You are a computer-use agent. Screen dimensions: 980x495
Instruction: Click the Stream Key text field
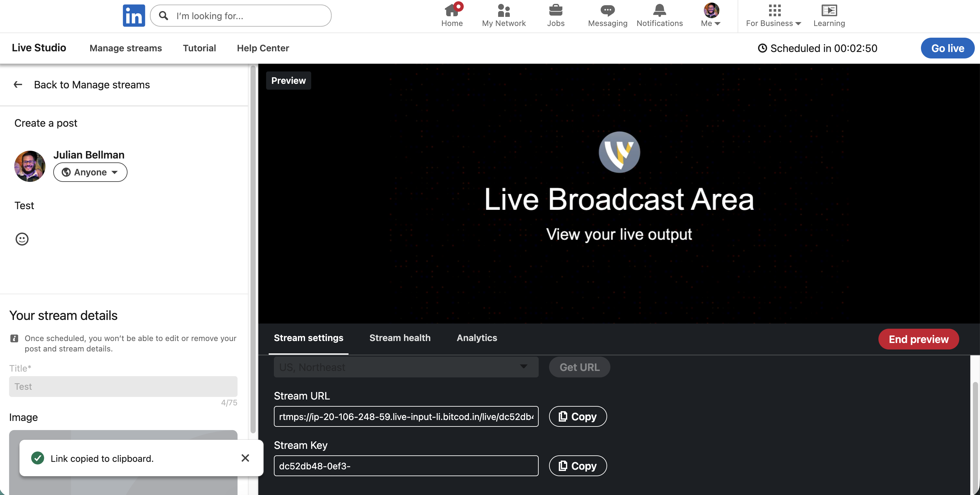pyautogui.click(x=406, y=466)
